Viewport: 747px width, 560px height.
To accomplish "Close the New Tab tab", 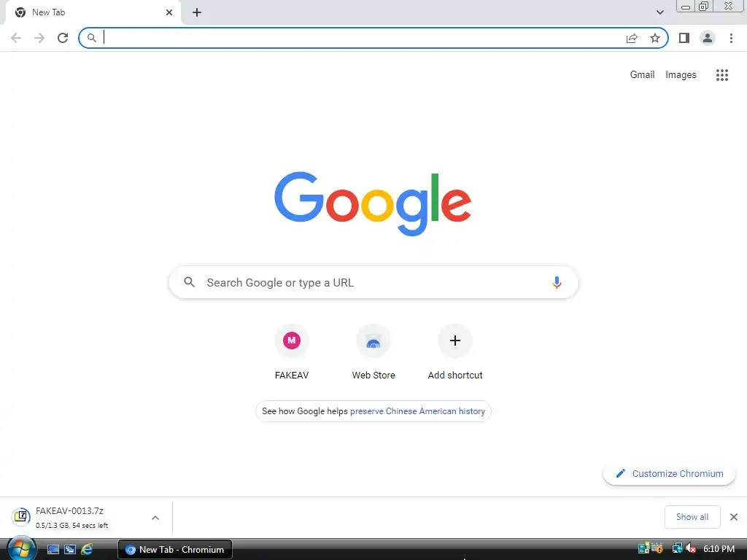I will 169,12.
